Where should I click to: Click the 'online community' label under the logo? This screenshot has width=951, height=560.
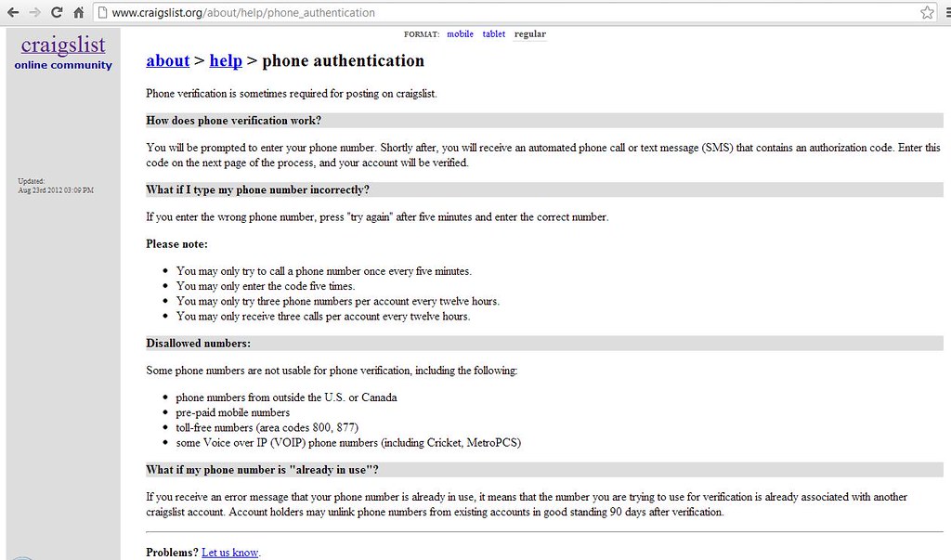coord(62,64)
